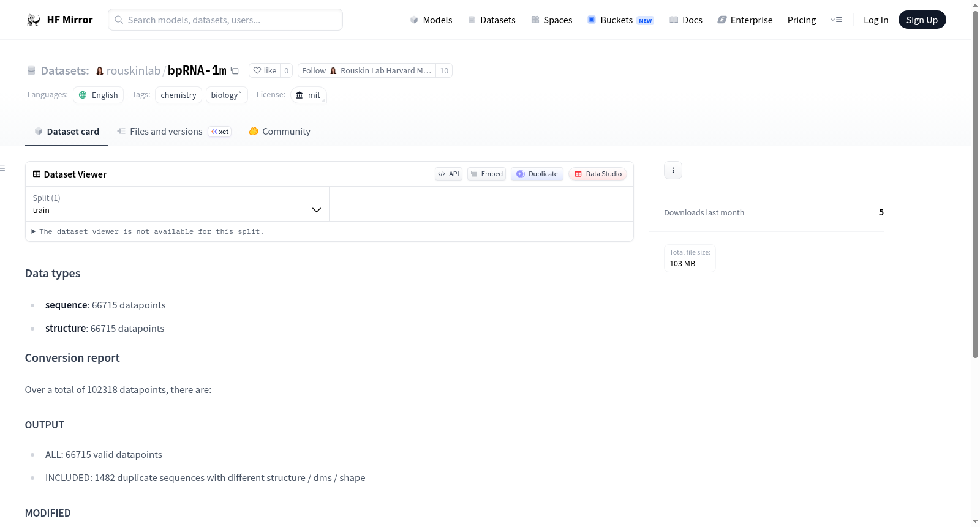The width and height of the screenshot is (980, 527).
Task: Click the Embed button
Action: pos(487,174)
